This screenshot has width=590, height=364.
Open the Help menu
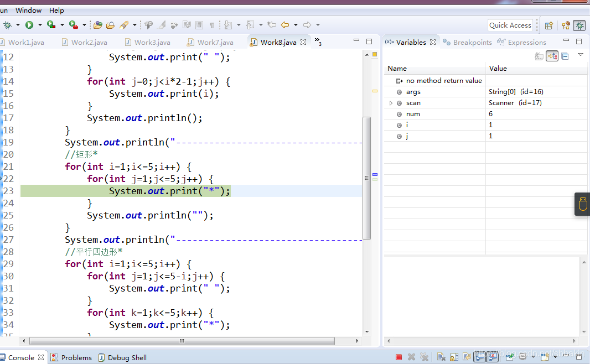tap(56, 10)
